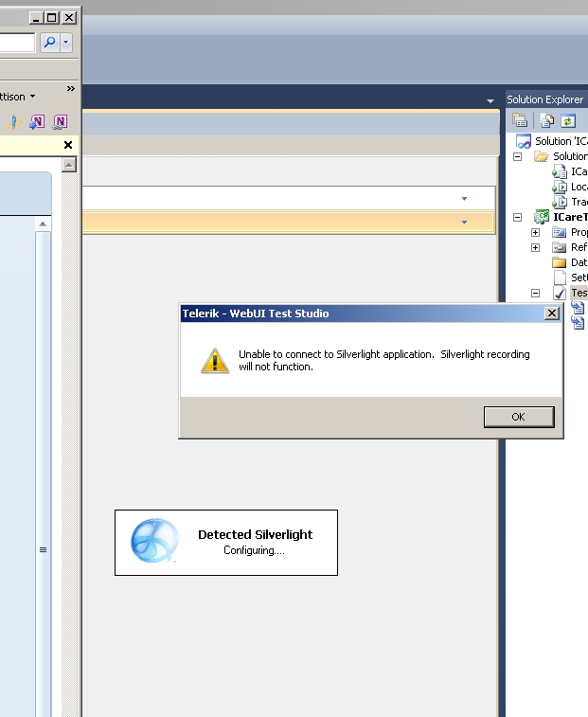This screenshot has width=588, height=717.
Task: Select the ICareT project node
Action: [570, 217]
